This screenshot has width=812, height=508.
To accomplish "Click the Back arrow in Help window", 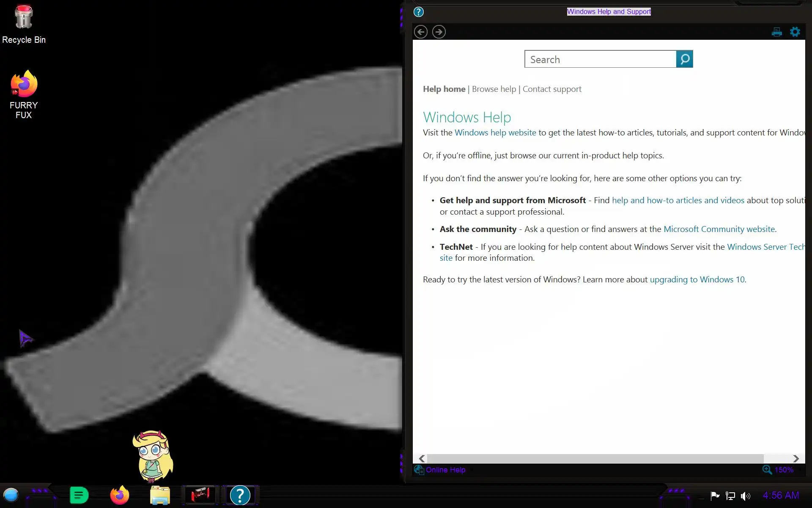I will [420, 32].
